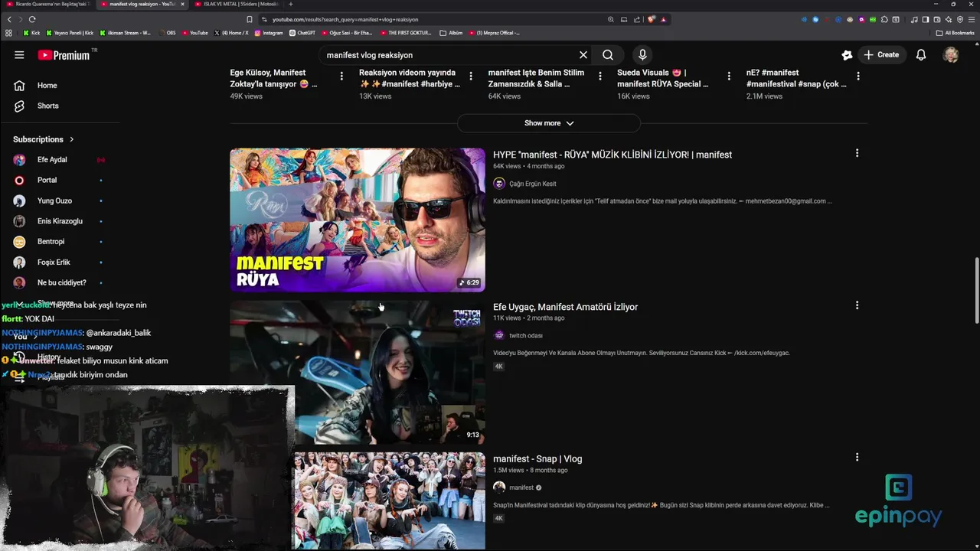This screenshot has height=551, width=980.
Task: Open Efe Uygaç Manifest Amatörü İzliyor title
Action: [x=565, y=307]
